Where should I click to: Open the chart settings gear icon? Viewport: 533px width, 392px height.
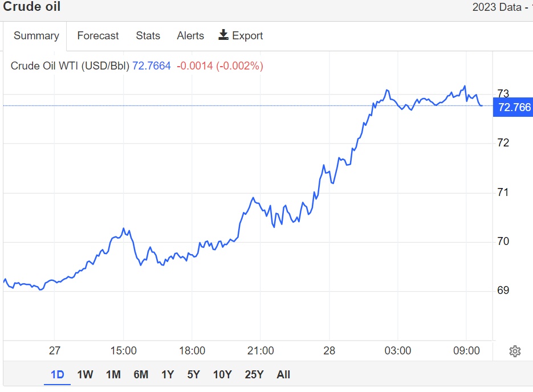(515, 351)
